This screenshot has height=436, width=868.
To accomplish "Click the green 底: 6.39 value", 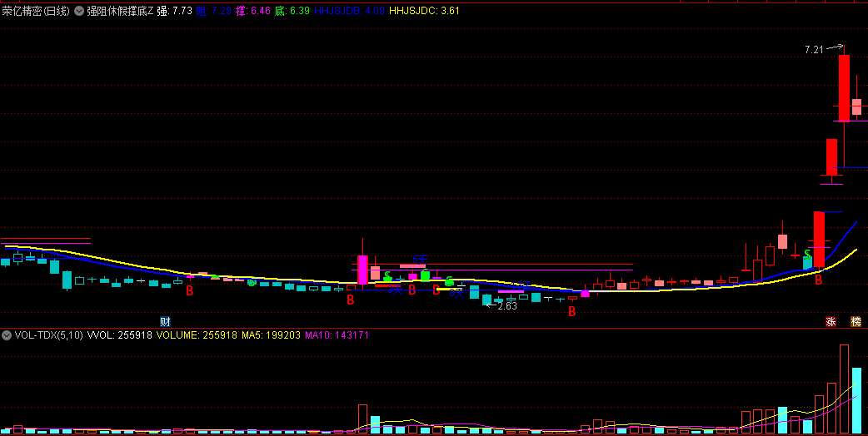I will (x=292, y=11).
